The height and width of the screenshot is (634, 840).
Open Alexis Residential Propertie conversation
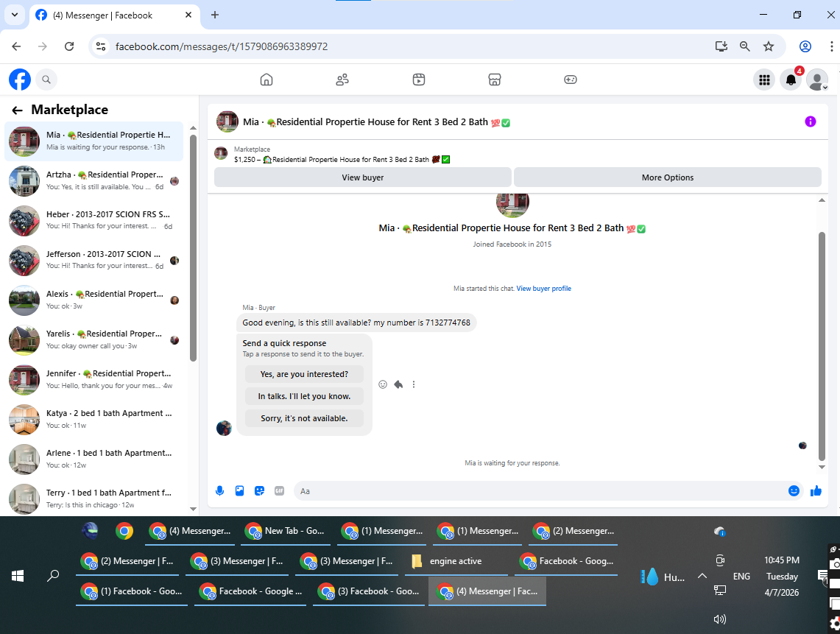point(93,300)
